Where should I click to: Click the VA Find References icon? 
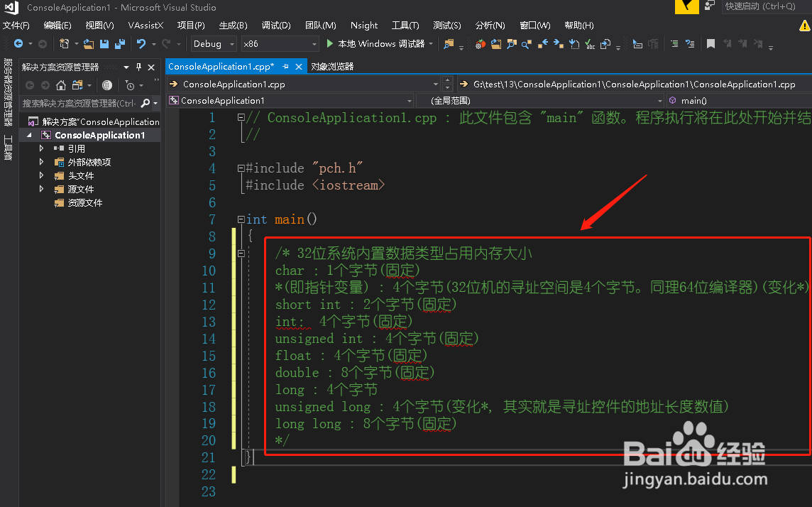pyautogui.click(x=527, y=44)
